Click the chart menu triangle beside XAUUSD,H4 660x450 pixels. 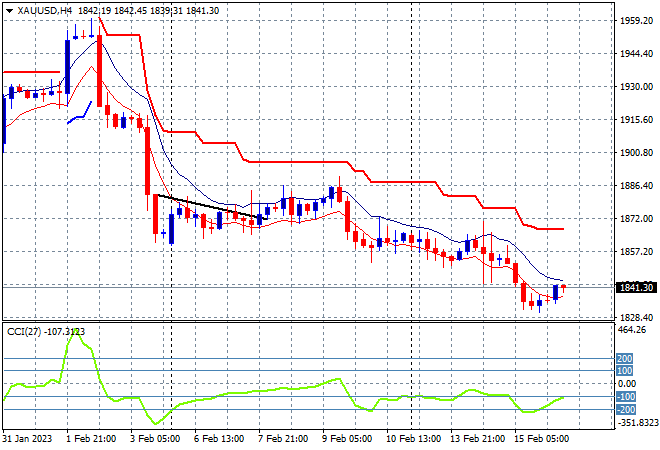pos(9,11)
